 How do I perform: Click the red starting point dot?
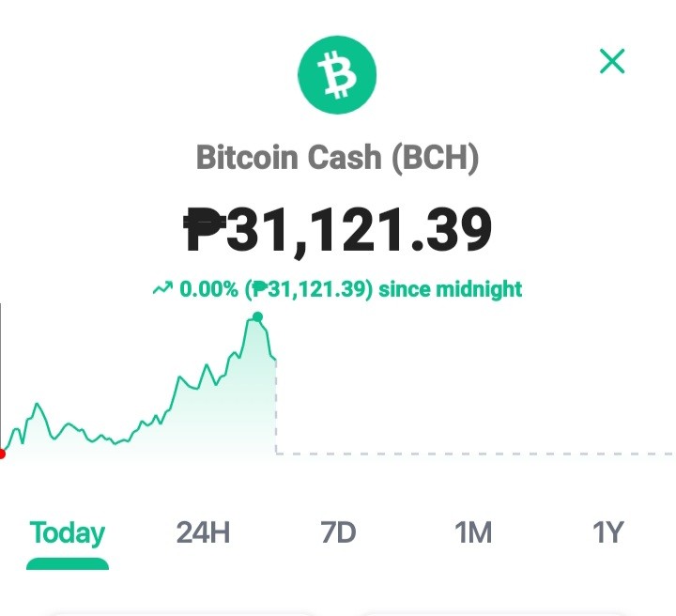pyautogui.click(x=2, y=454)
